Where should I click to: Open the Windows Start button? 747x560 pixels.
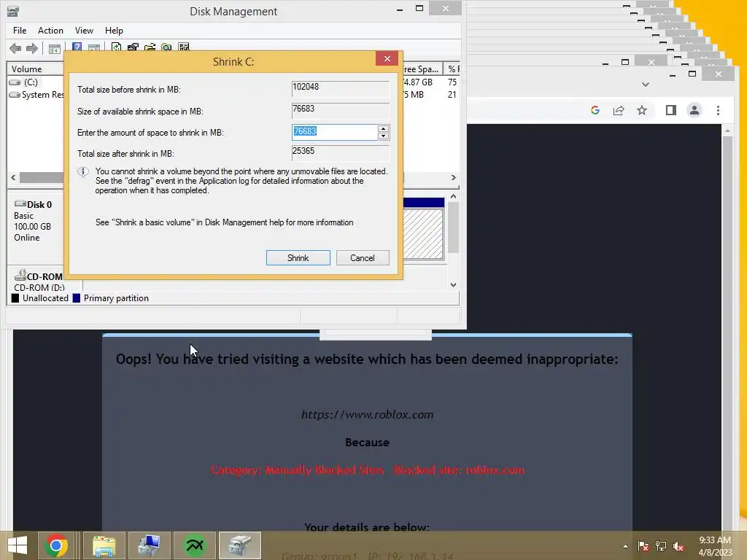point(18,545)
